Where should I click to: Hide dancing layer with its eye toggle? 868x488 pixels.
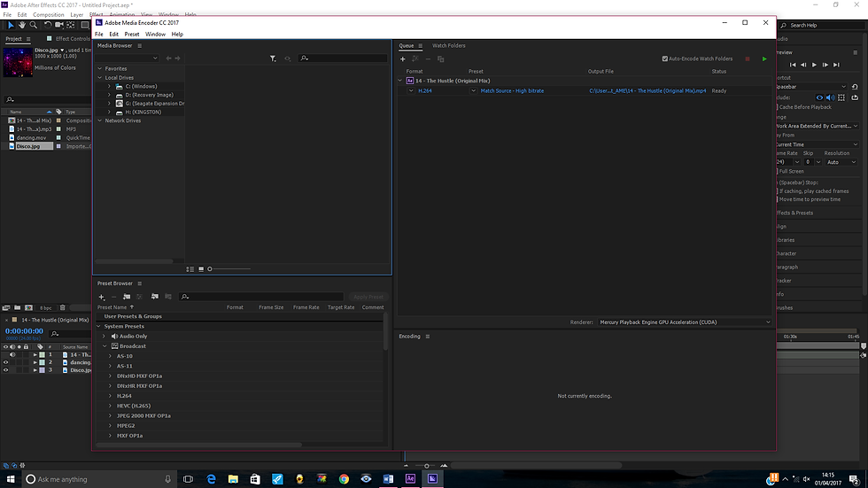point(6,362)
